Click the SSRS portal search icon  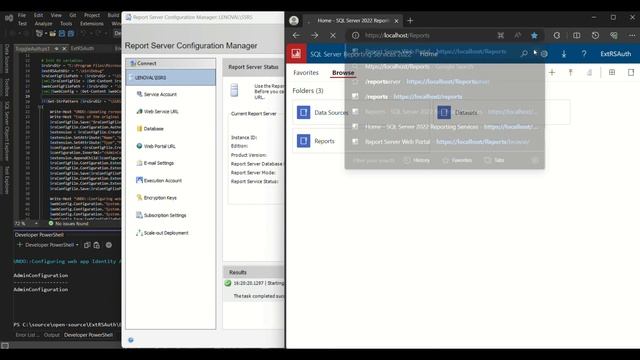[x=524, y=53]
